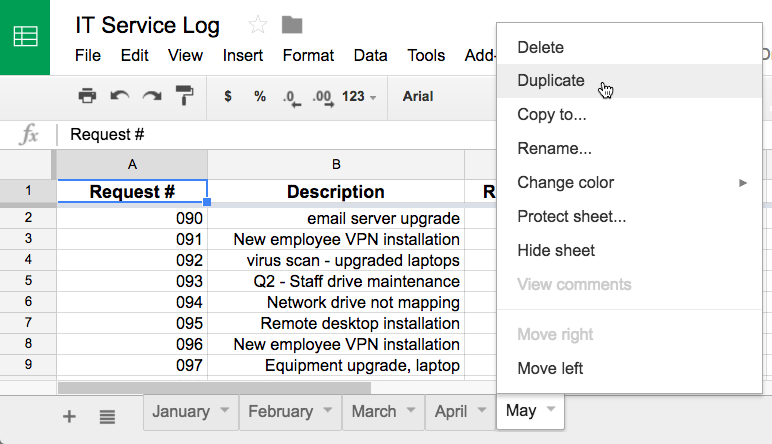The height and width of the screenshot is (444, 772).
Task: Add a new sheet with plus button
Action: pos(69,416)
